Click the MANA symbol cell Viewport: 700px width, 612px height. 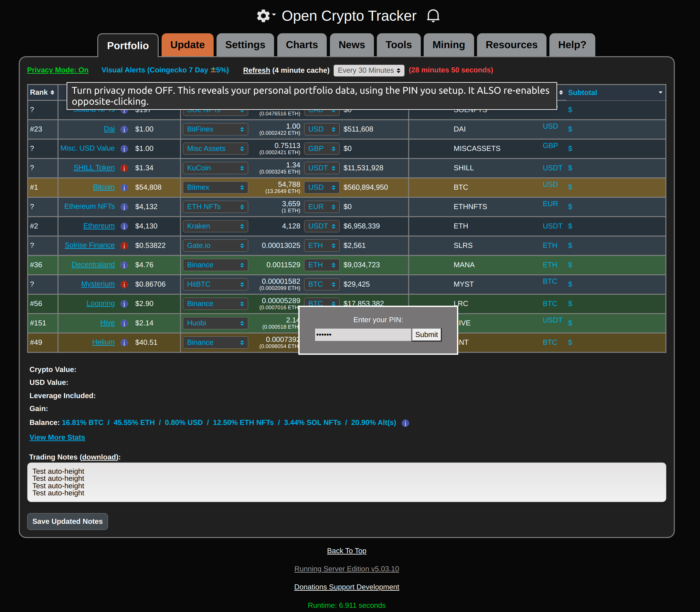(x=464, y=265)
